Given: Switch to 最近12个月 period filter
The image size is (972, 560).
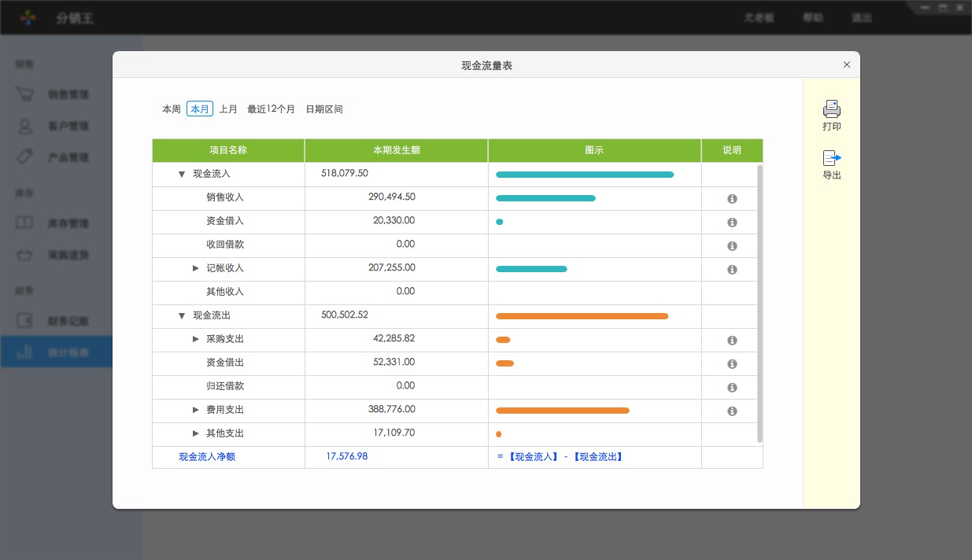Looking at the screenshot, I should pos(271,109).
